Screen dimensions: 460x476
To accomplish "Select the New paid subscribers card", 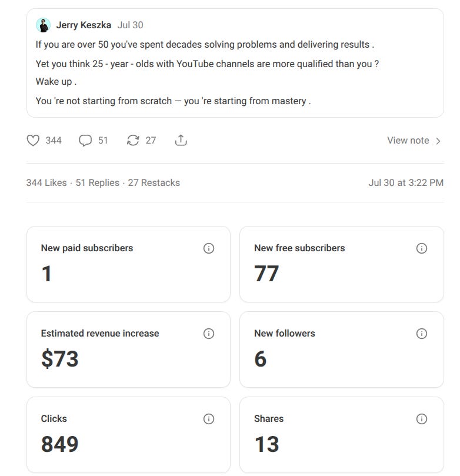I will (x=128, y=264).
